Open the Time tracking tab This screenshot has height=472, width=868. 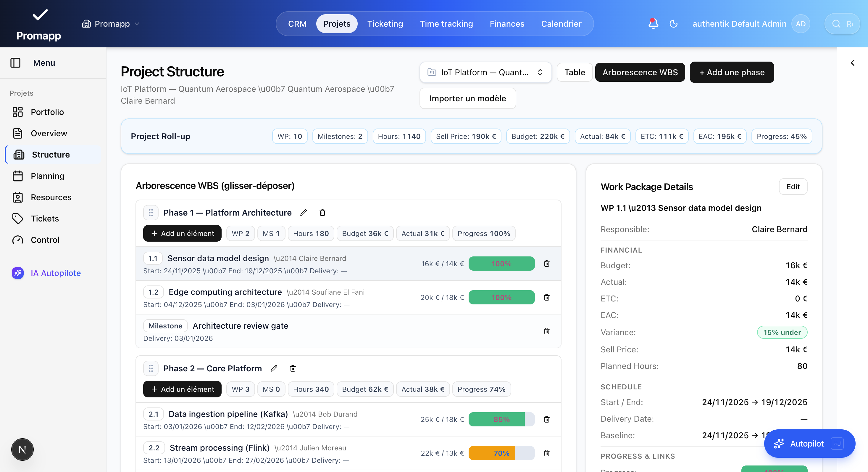[446, 24]
